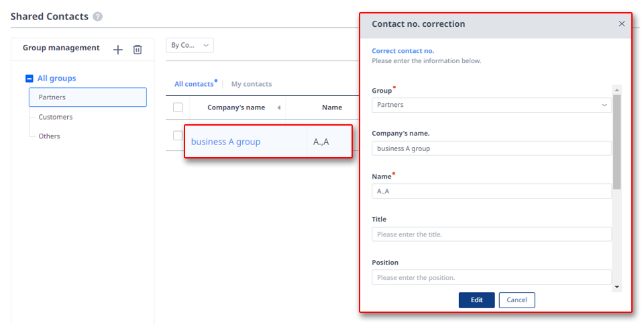
Task: Toggle the select-all contacts checkbox
Action: tap(178, 107)
